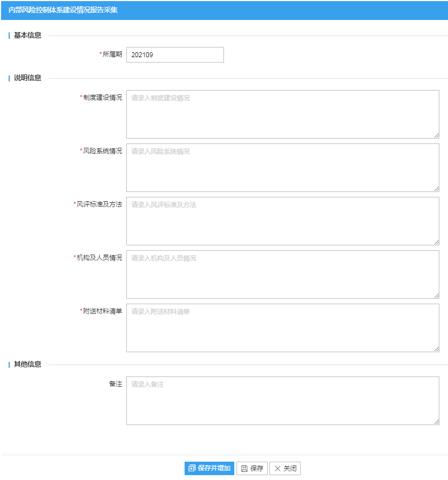Click the 其他信息 section heading

[28, 364]
